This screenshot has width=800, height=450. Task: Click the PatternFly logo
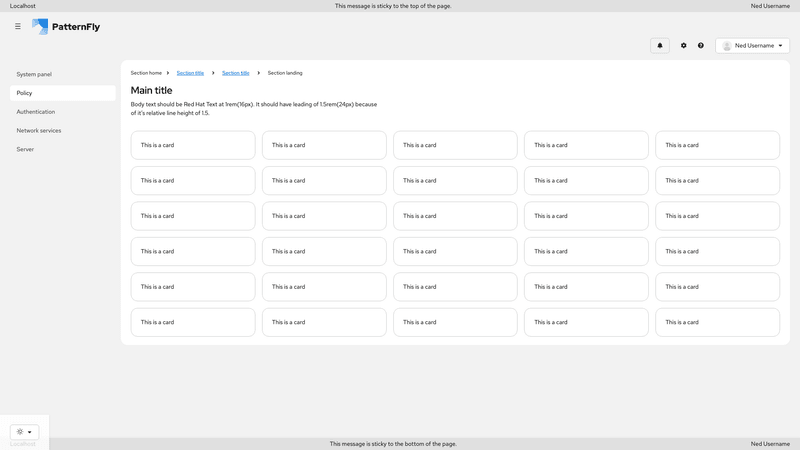(66, 27)
